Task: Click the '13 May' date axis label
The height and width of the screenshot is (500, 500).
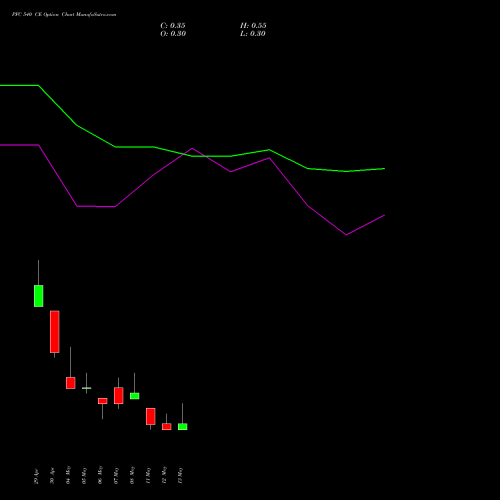Action: coord(180,475)
